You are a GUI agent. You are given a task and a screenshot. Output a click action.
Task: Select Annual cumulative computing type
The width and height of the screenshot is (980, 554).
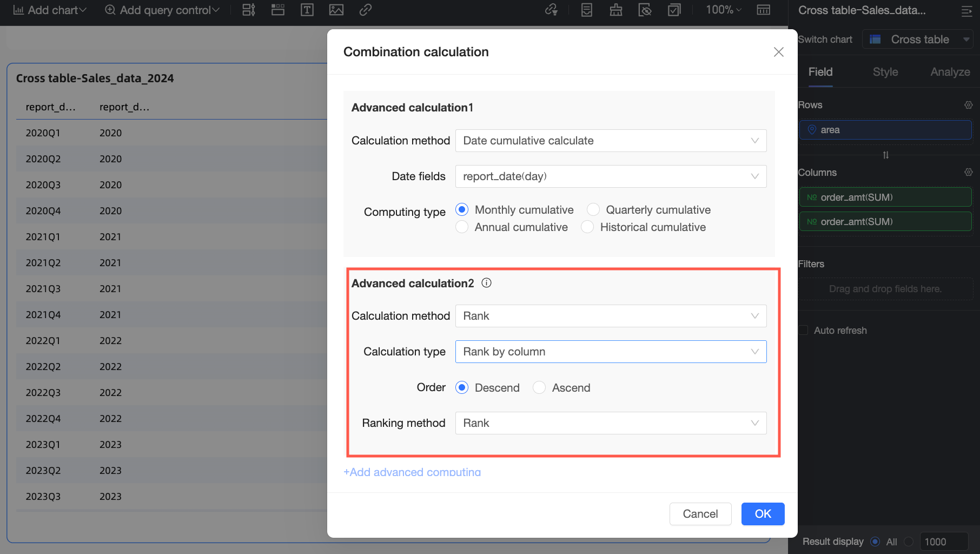tap(462, 227)
